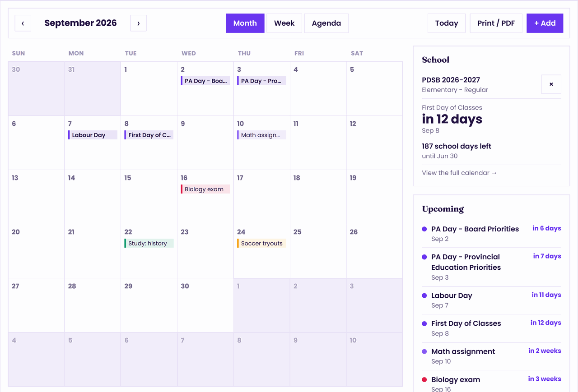Viewport: 578px width, 392px height.
Task: Switch to Week view
Action: click(284, 23)
